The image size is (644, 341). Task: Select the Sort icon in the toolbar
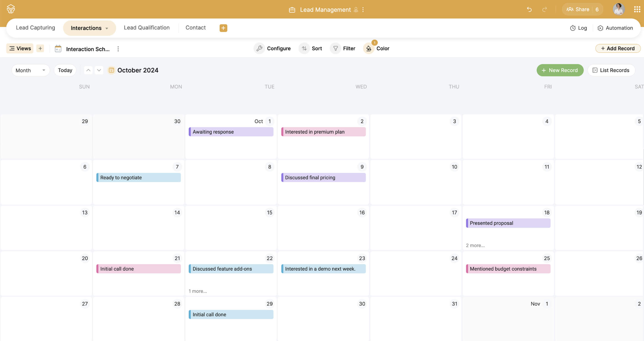point(304,48)
